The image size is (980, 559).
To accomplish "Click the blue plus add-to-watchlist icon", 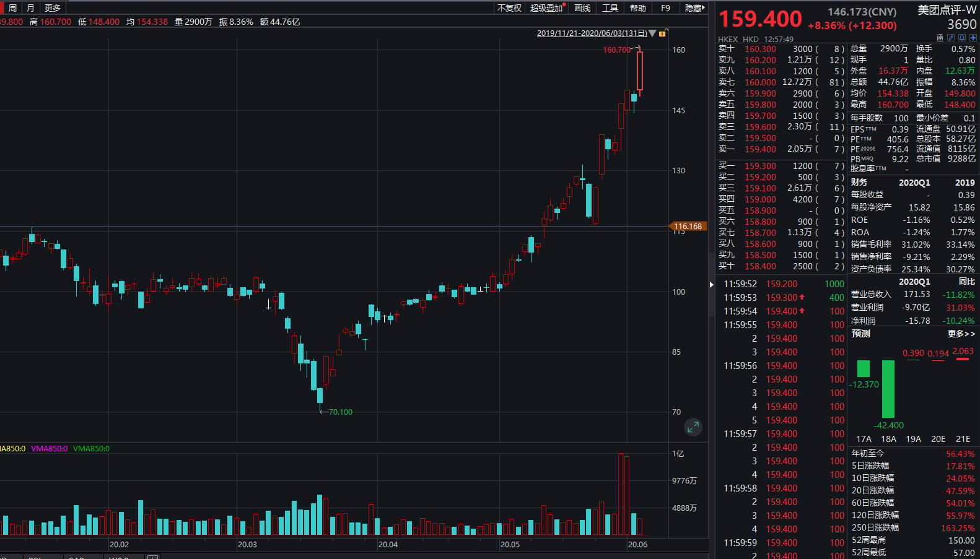I will [x=973, y=38].
